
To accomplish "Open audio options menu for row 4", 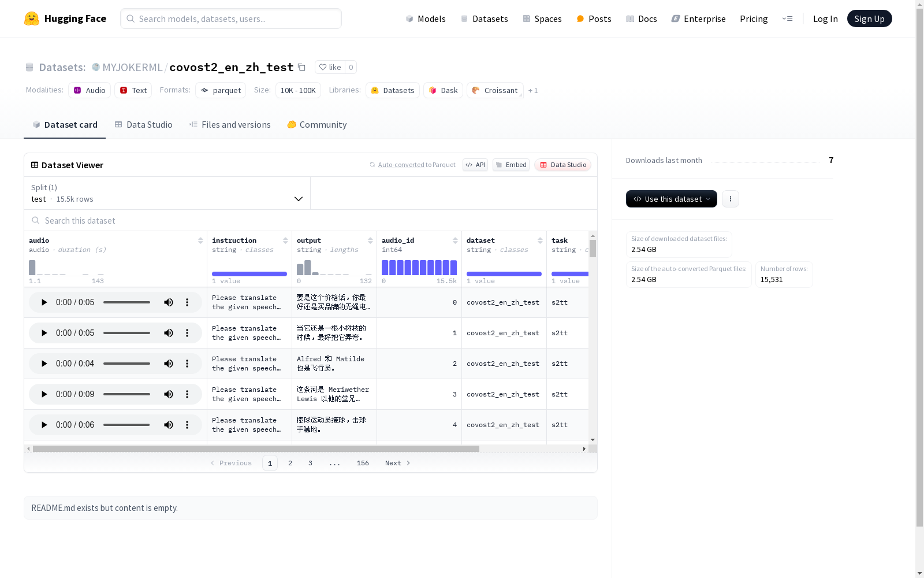I will 187,425.
